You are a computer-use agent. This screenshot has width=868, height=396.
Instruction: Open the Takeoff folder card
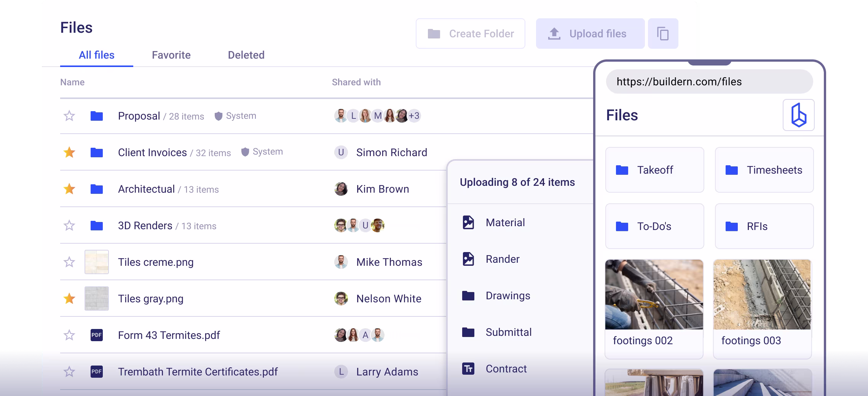click(x=655, y=170)
